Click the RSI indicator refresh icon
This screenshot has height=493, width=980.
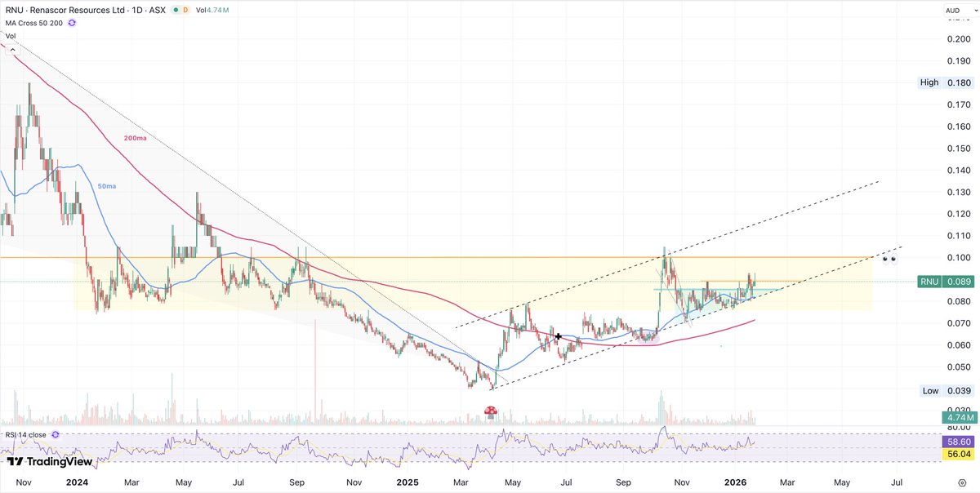(56, 434)
